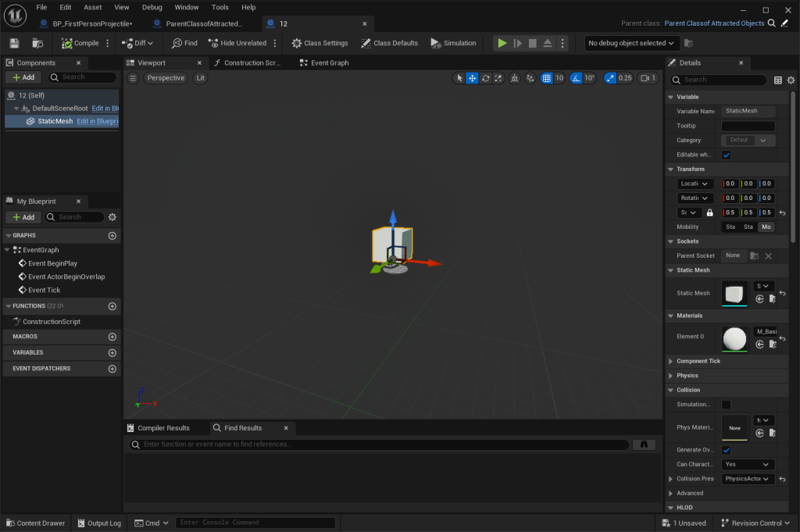
Task: Open the Details panel settings gear
Action: click(791, 80)
